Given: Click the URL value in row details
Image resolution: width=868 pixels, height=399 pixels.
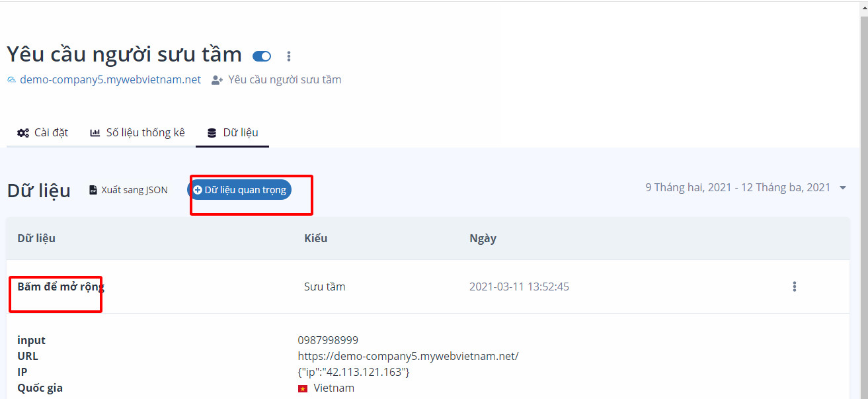Looking at the screenshot, I should 408,356.
